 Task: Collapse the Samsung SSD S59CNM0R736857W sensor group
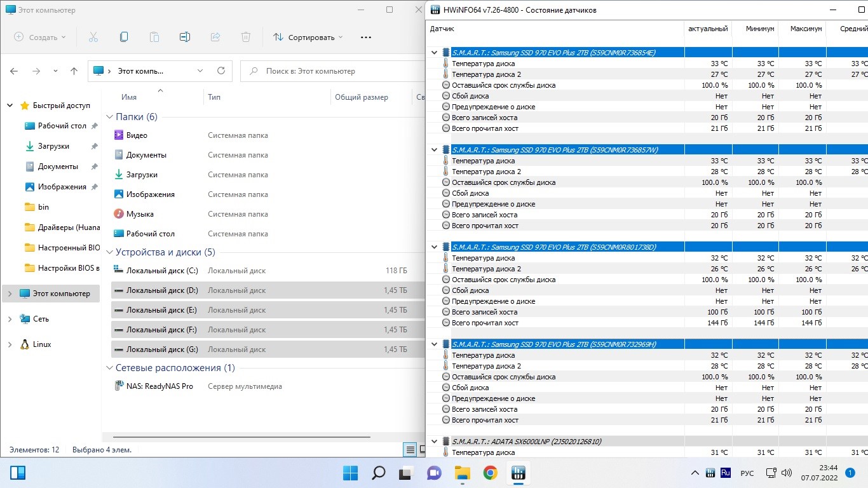point(434,149)
